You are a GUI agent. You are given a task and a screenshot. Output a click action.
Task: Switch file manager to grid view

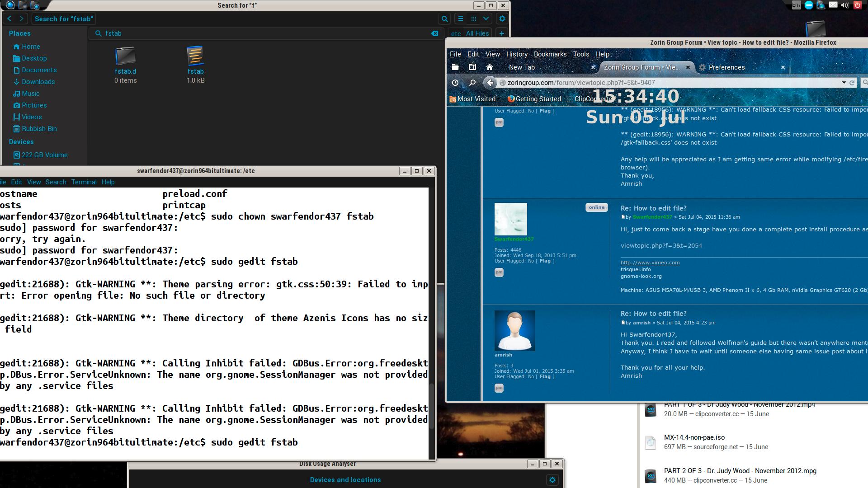coord(473,19)
